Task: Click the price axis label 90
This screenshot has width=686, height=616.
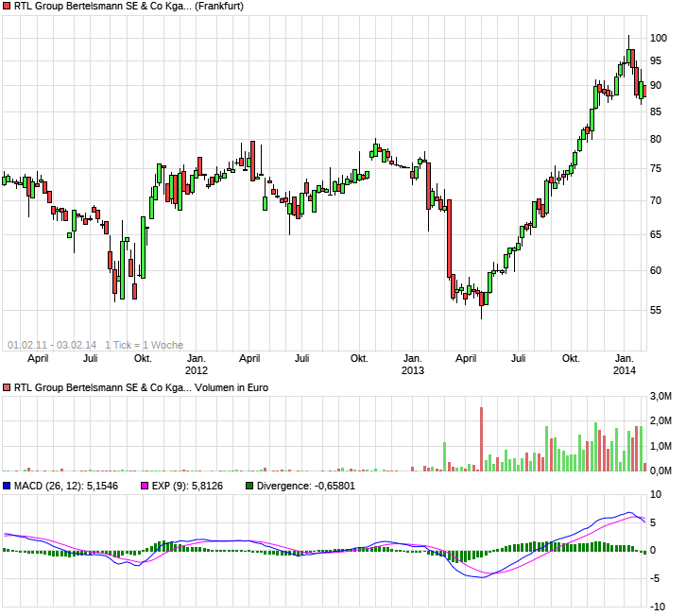Action: tap(656, 85)
